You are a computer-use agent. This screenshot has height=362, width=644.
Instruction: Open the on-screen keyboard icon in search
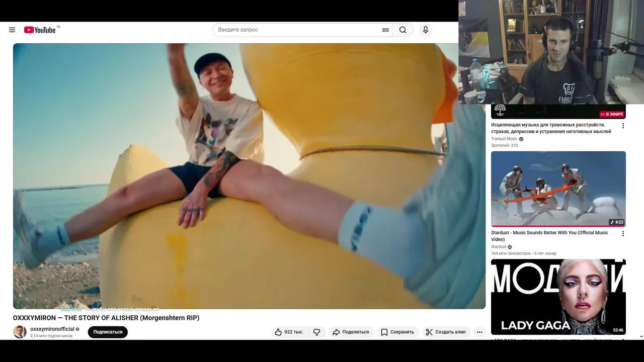pos(385,30)
